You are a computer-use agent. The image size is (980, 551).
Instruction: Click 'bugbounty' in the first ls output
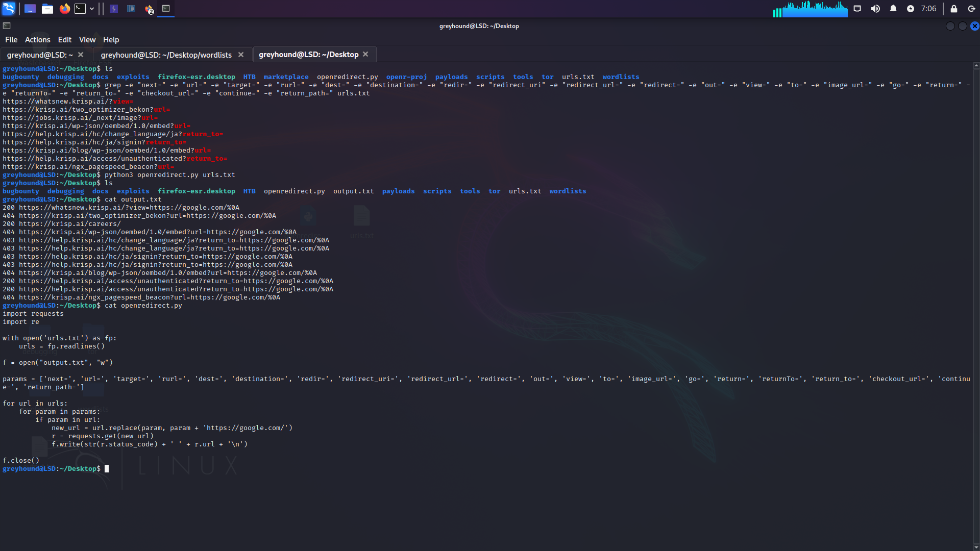coord(21,77)
